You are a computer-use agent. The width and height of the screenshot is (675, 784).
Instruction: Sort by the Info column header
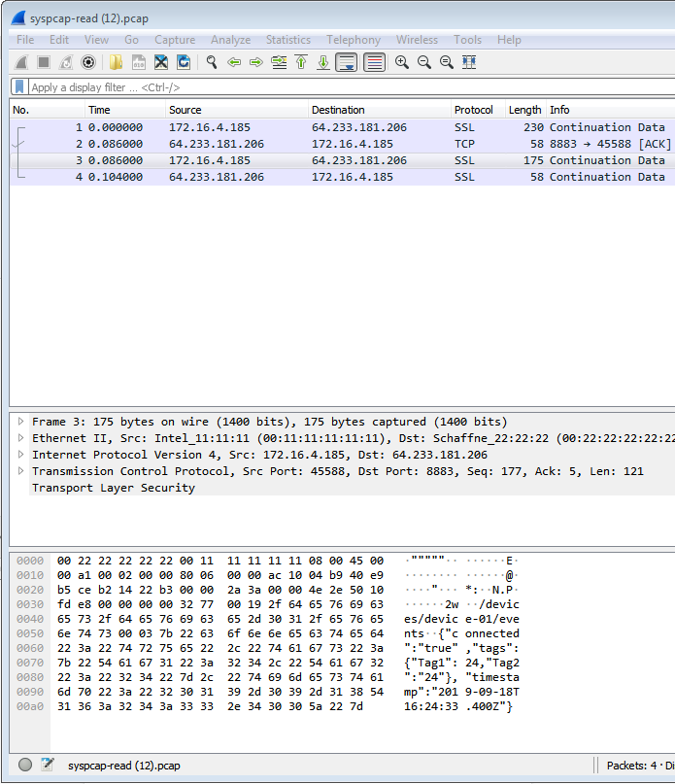pos(611,110)
